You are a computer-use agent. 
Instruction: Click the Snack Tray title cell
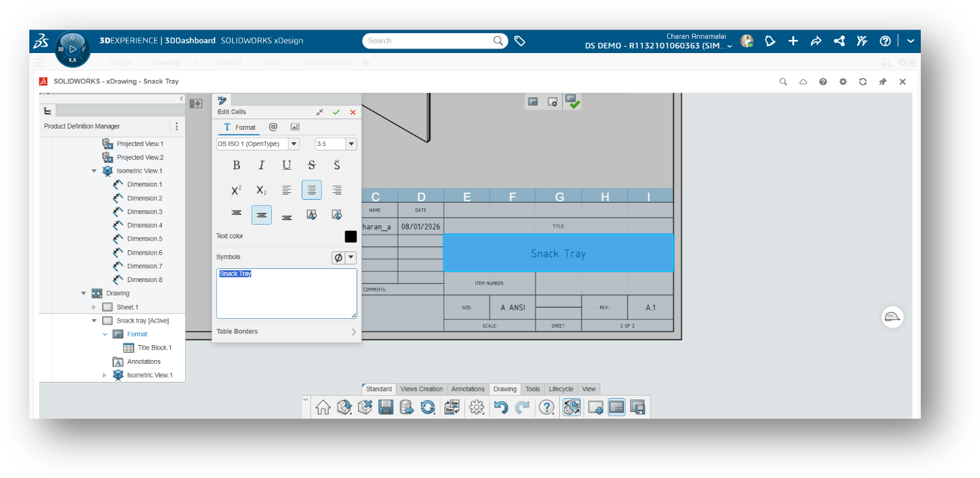(x=559, y=253)
